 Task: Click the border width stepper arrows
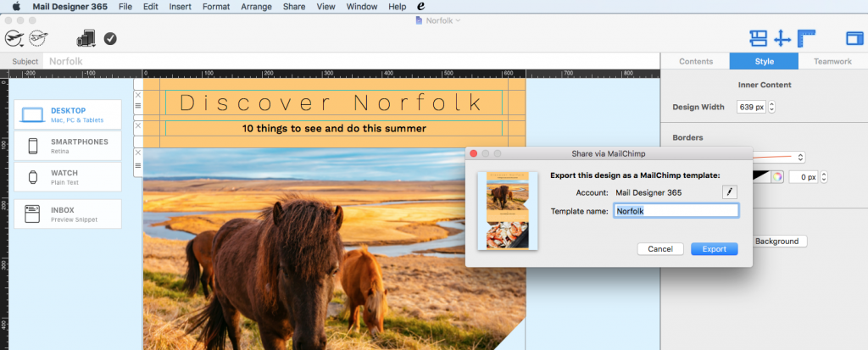point(824,177)
